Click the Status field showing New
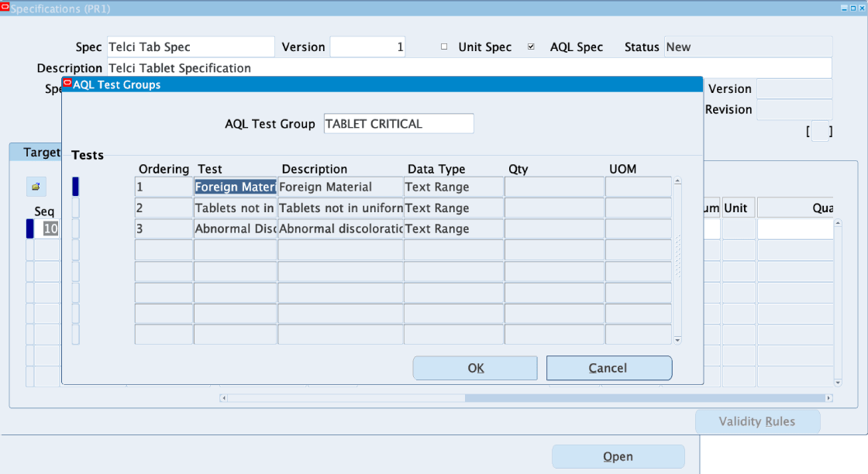Image resolution: width=868 pixels, height=474 pixels. click(x=749, y=47)
